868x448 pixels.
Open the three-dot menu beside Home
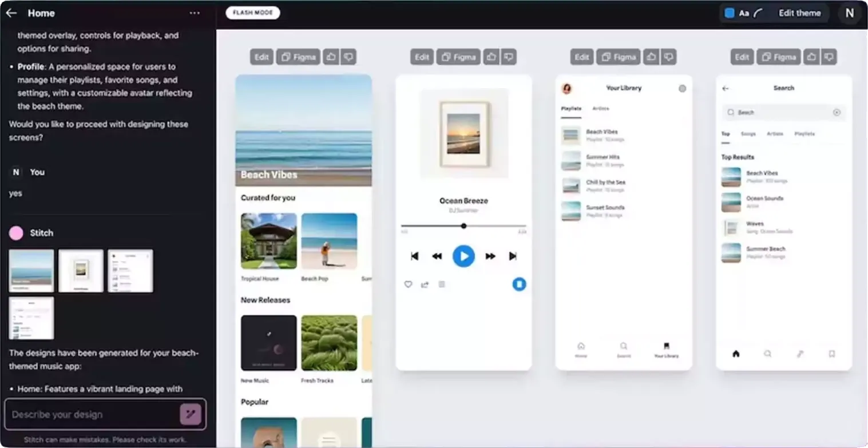[195, 13]
